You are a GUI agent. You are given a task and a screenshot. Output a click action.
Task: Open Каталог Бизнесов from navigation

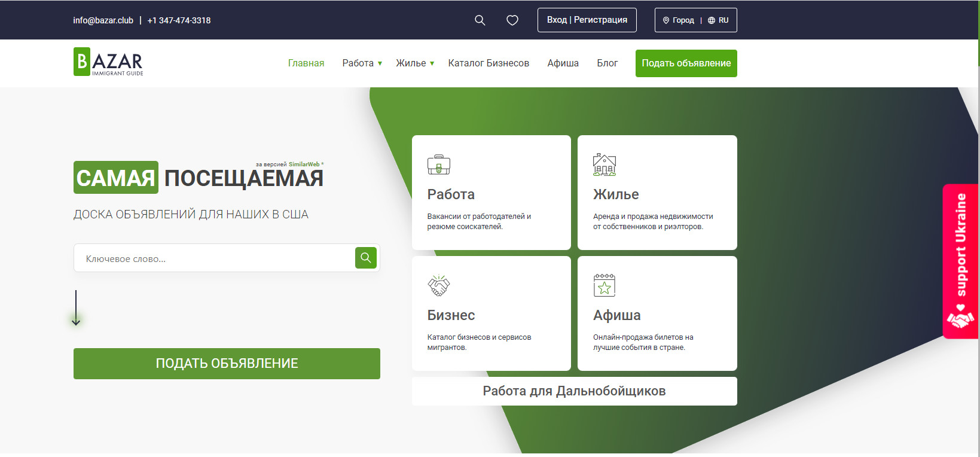[x=489, y=63]
